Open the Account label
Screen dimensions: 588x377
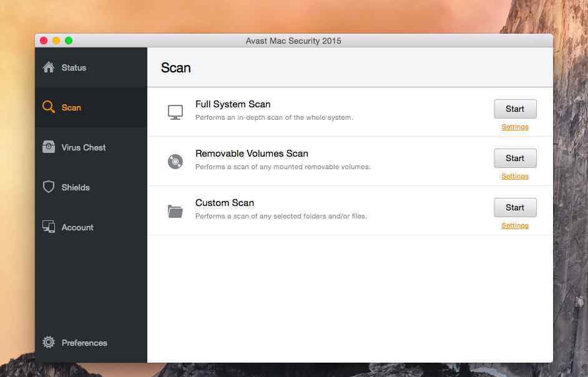(77, 227)
